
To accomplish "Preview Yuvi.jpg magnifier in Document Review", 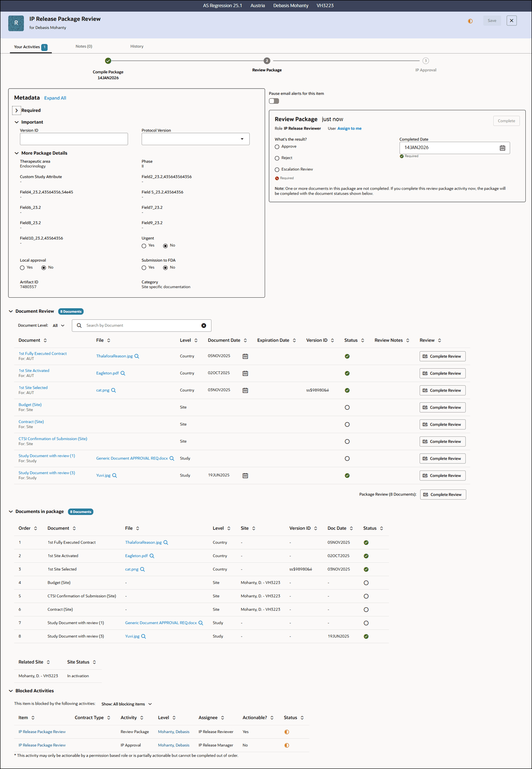I will (x=115, y=475).
